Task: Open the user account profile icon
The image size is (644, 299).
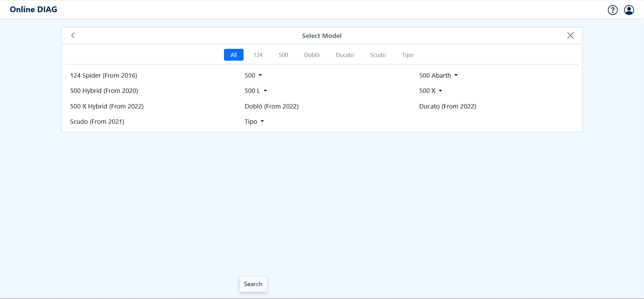Action: tap(629, 10)
